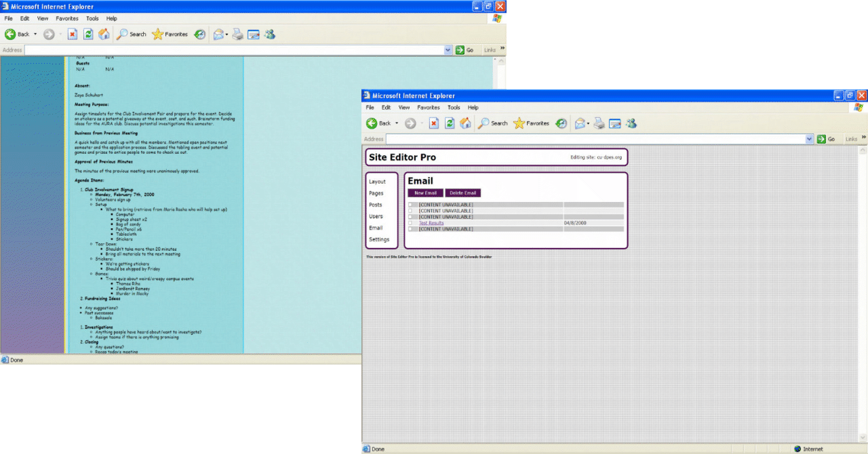This screenshot has height=454, width=868.
Task: Stop page loading in the Site Editor Pro window
Action: point(434,123)
